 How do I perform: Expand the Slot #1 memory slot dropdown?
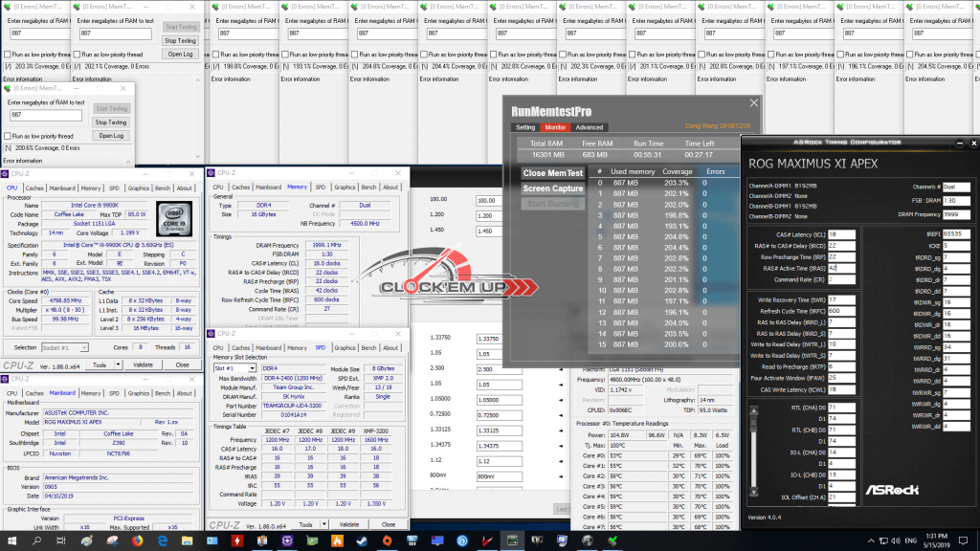[x=236, y=368]
